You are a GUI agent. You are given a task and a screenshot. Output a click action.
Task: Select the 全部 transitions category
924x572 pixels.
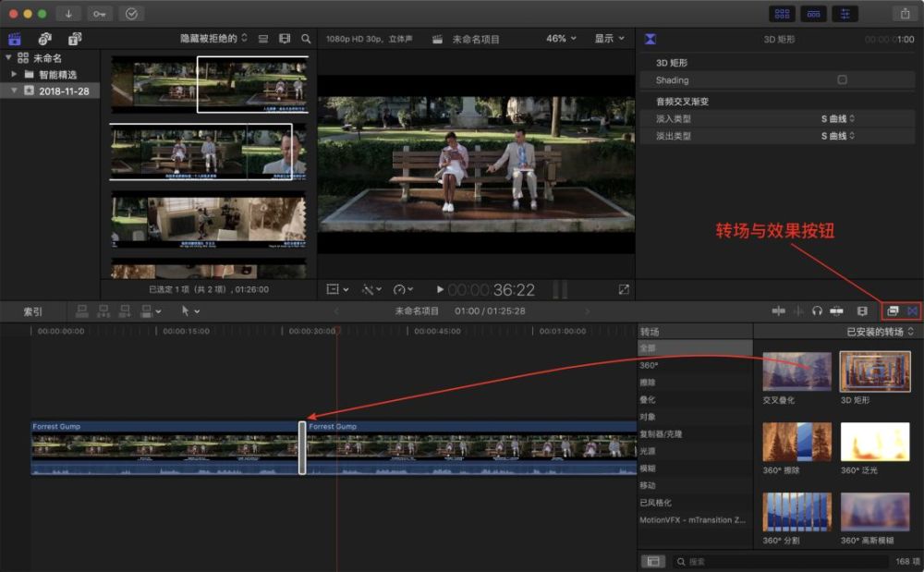coord(695,347)
